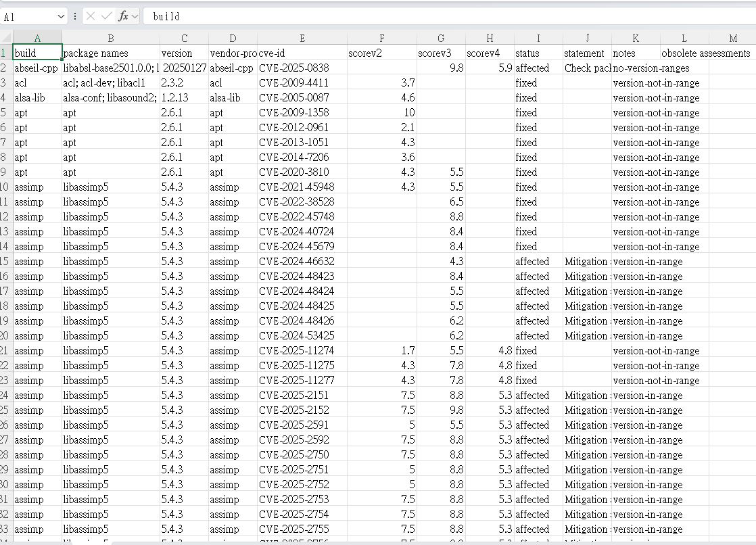Select cell with CVE-2009-4411
The height and width of the screenshot is (545, 756).
302,82
